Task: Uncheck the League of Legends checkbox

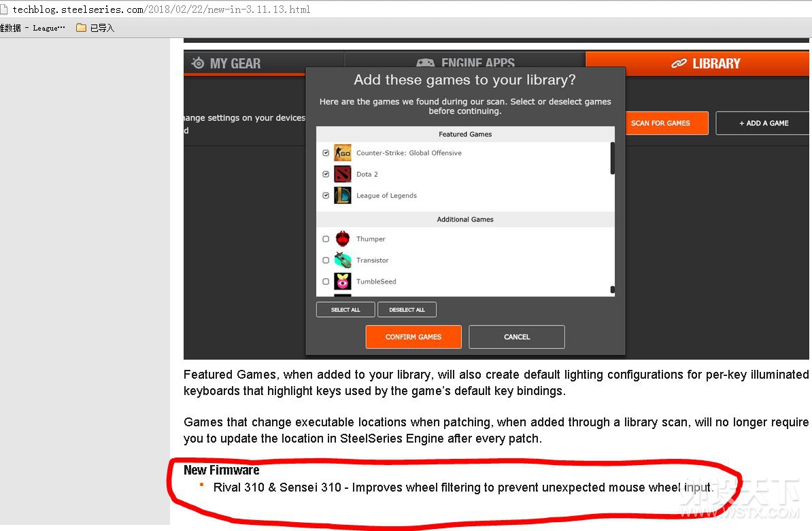Action: [x=326, y=195]
